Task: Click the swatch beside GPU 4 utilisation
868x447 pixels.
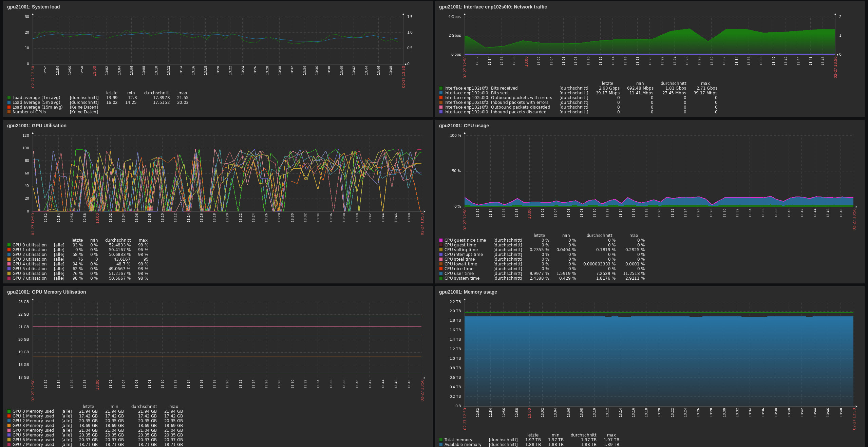Action: click(x=9, y=264)
